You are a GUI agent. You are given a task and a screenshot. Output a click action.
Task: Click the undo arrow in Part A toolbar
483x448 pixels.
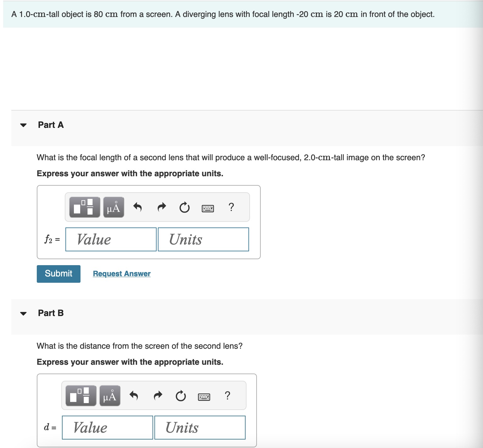click(137, 207)
